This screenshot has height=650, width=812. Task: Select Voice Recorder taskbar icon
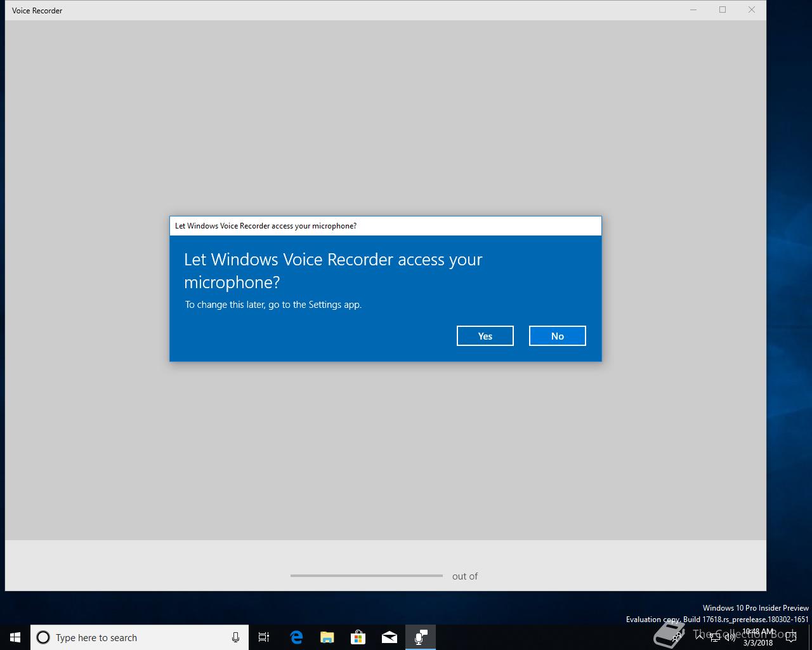421,637
